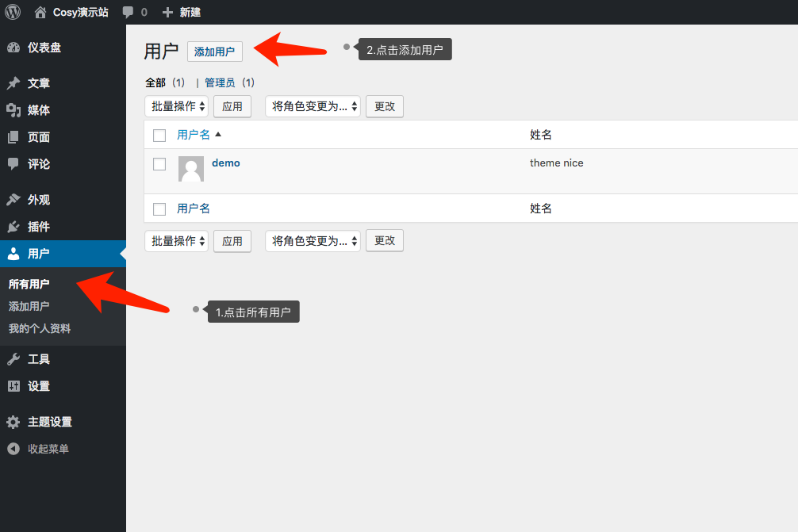Click the 收起菜单 collapse arrow icon
The height and width of the screenshot is (532, 798).
pyautogui.click(x=13, y=449)
